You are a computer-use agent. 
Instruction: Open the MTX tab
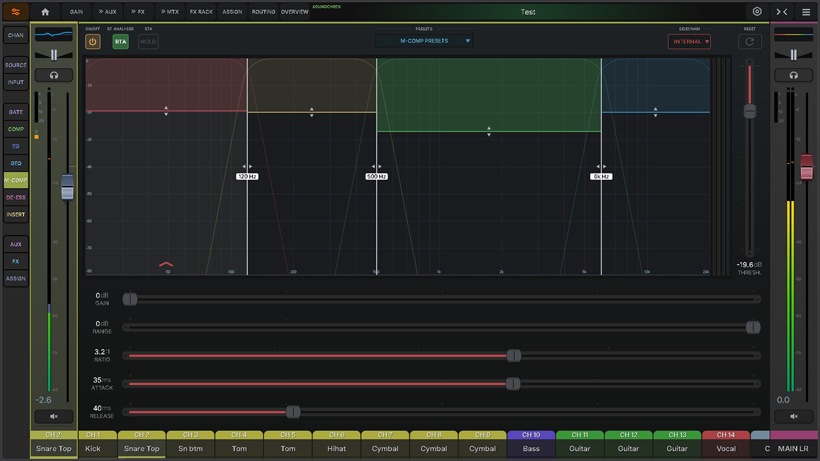pyautogui.click(x=169, y=11)
